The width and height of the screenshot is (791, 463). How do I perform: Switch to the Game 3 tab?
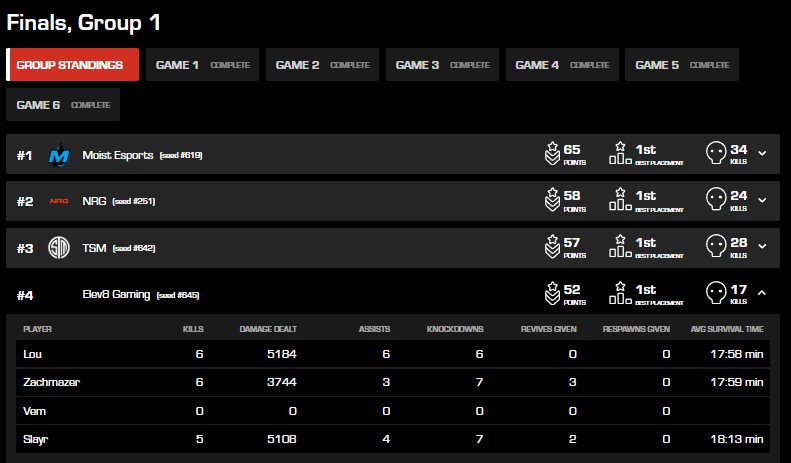tap(442, 65)
